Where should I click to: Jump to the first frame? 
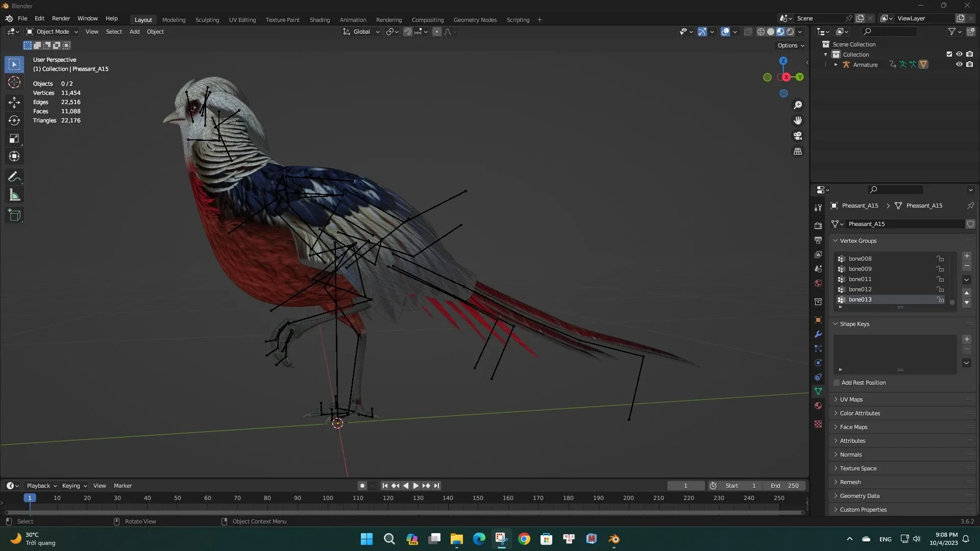385,486
